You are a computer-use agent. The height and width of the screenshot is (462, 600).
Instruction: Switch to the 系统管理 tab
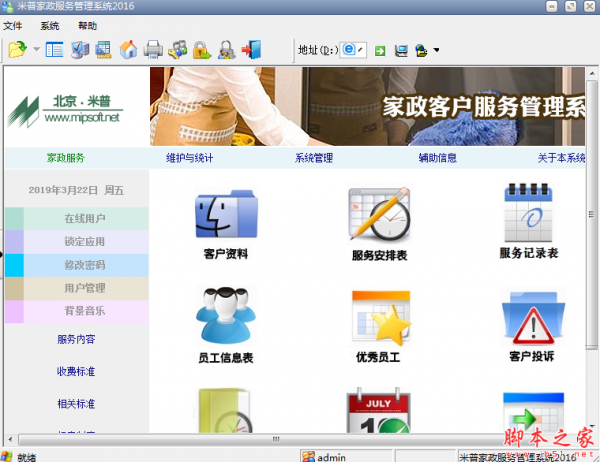(314, 158)
